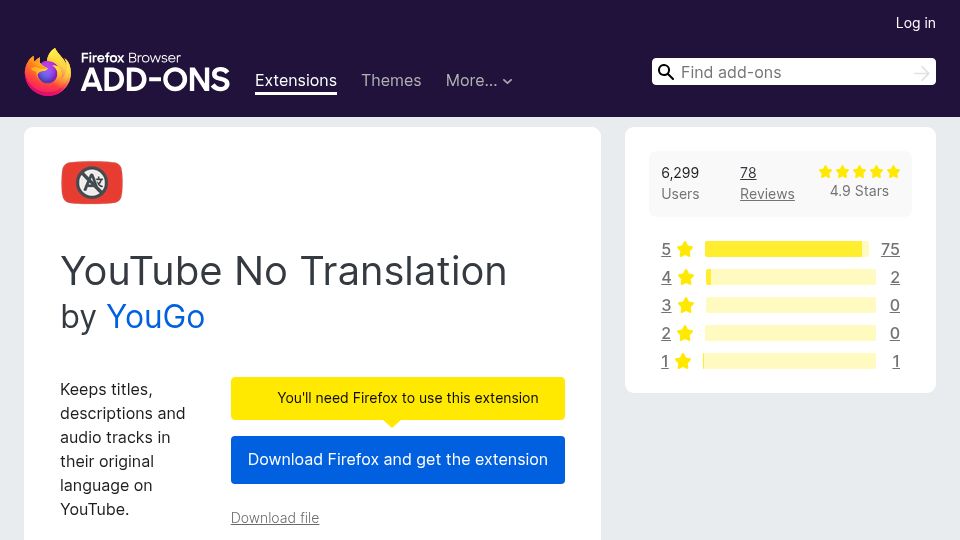The height and width of the screenshot is (540, 960).
Task: Click the 4.9 Stars rating text
Action: coord(860,191)
